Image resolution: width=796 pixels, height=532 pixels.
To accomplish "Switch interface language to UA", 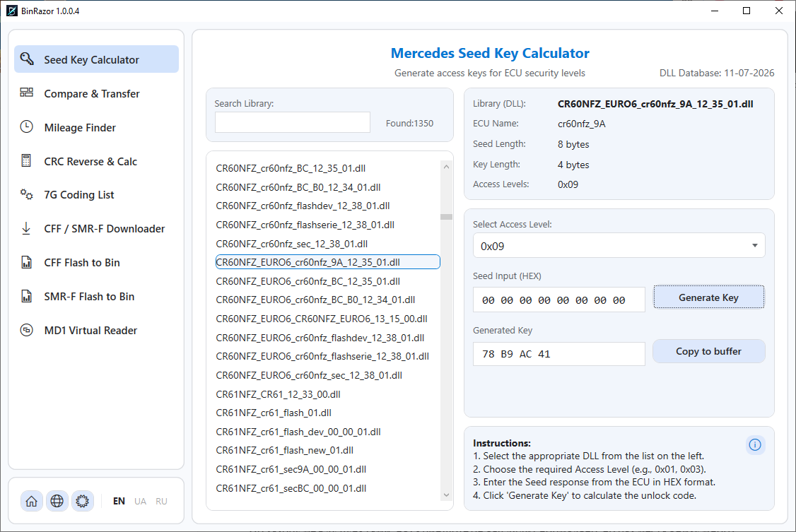I will (x=140, y=501).
